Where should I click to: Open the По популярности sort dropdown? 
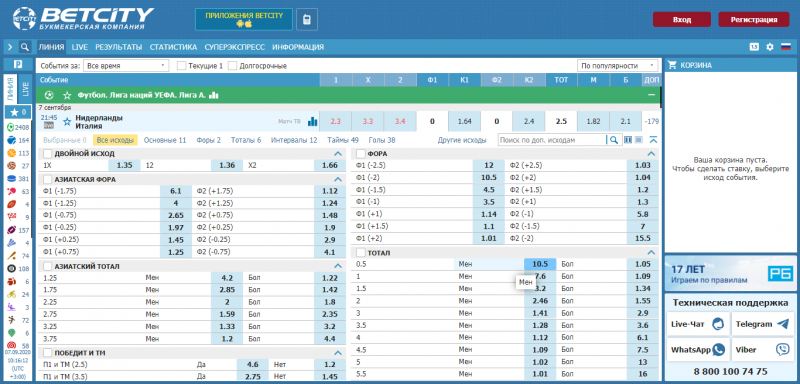pos(619,66)
